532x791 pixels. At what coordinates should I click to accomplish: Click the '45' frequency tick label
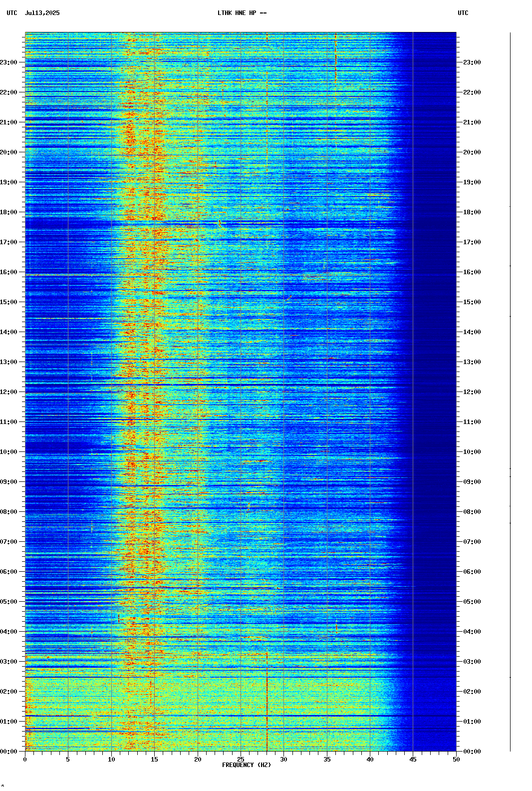tap(413, 760)
